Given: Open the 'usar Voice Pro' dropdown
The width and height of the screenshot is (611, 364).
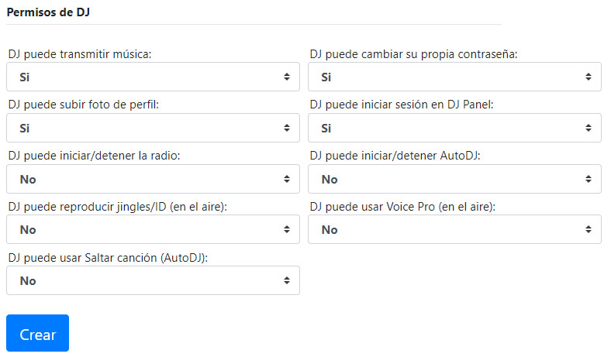Looking at the screenshot, I should point(454,230).
